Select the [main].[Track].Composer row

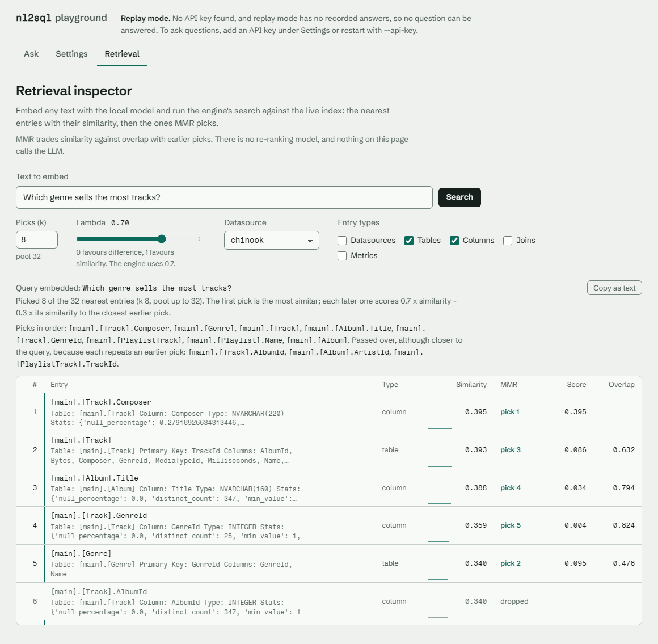point(329,412)
